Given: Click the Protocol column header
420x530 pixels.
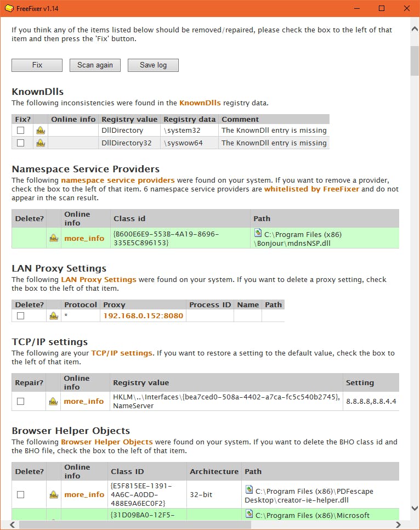Looking at the screenshot, I should tap(81, 305).
